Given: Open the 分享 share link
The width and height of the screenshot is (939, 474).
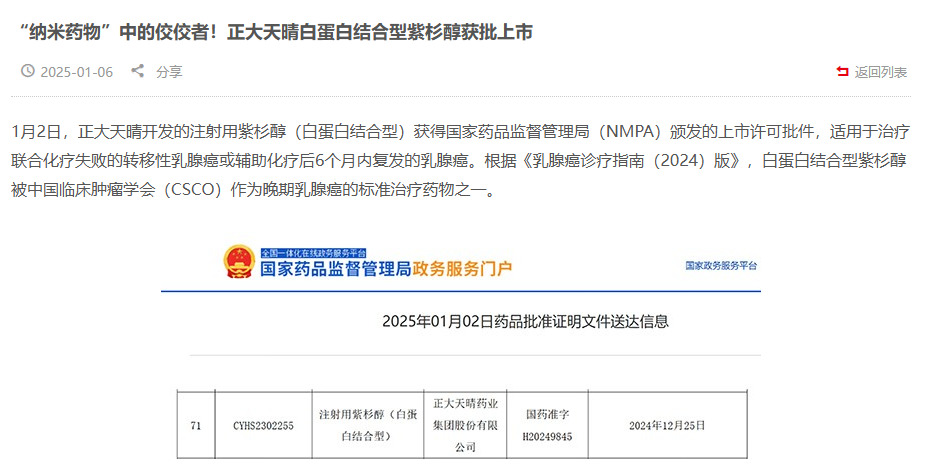Looking at the screenshot, I should [x=169, y=72].
